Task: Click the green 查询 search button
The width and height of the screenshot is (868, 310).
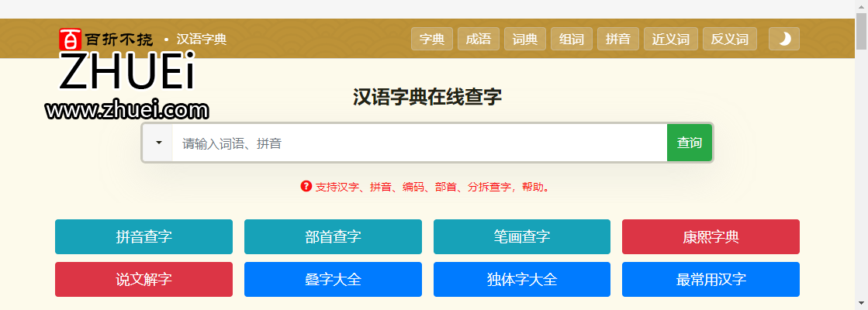Action: point(689,143)
